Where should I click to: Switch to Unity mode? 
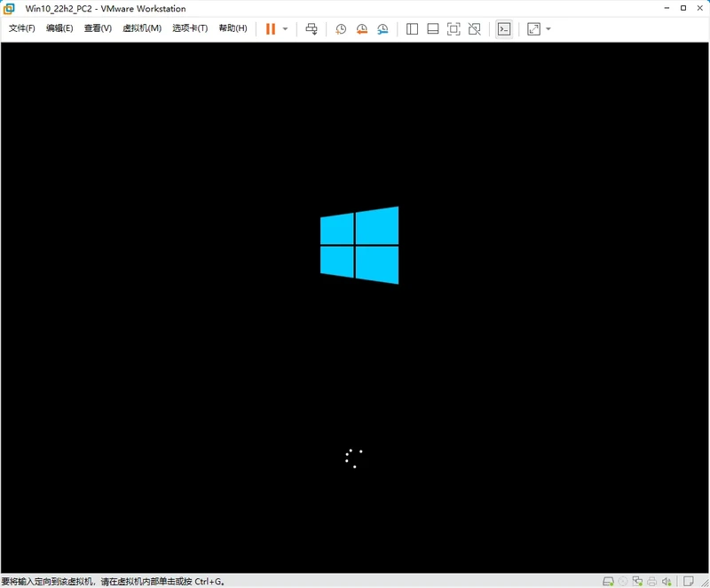pos(475,29)
